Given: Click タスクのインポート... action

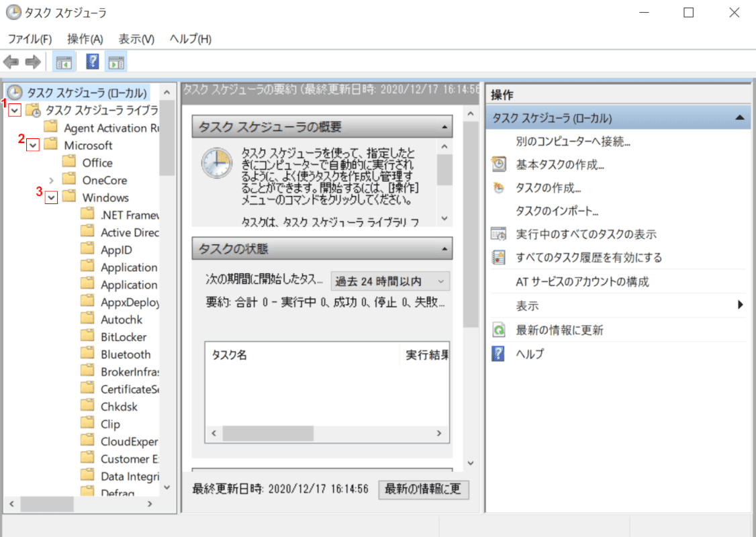Looking at the screenshot, I should tap(557, 211).
